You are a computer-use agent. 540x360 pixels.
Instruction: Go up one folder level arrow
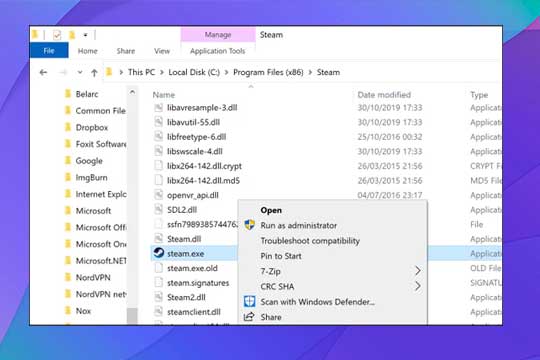pos(94,72)
